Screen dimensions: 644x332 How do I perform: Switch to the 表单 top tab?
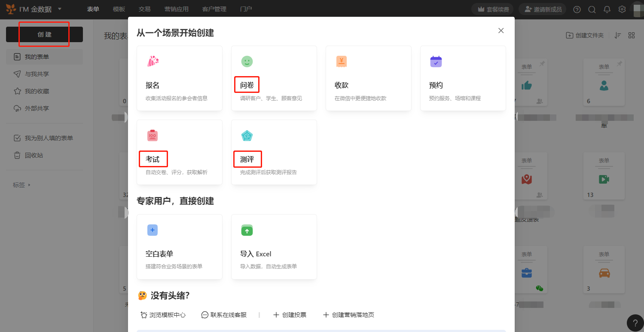point(93,9)
